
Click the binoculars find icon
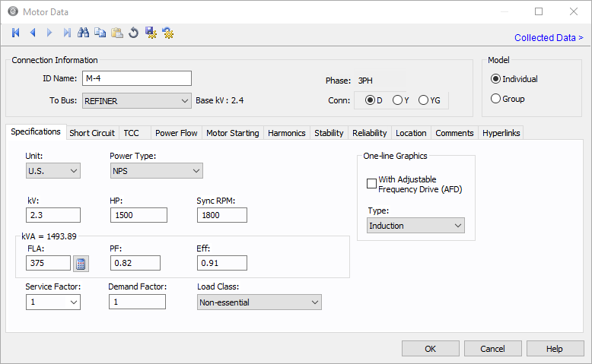(x=84, y=33)
